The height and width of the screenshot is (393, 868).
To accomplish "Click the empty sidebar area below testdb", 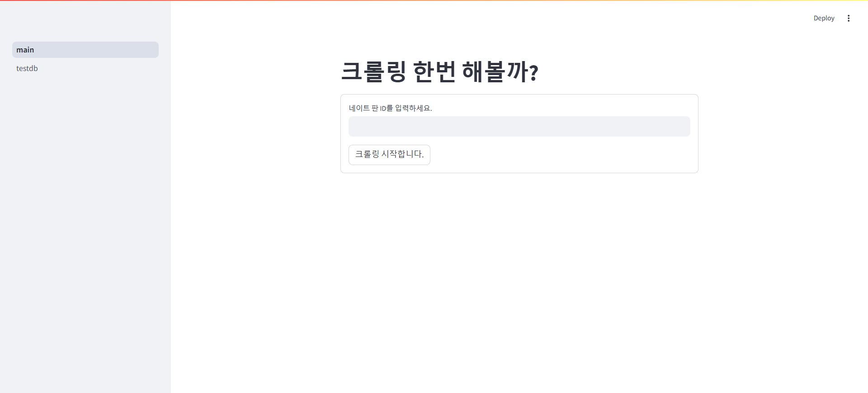I will tap(85, 226).
